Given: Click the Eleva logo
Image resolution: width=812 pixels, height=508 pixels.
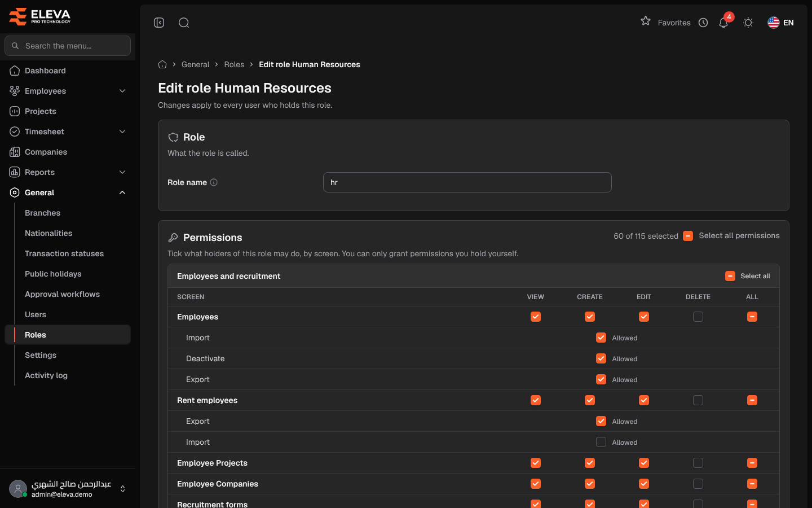Looking at the screenshot, I should point(40,16).
